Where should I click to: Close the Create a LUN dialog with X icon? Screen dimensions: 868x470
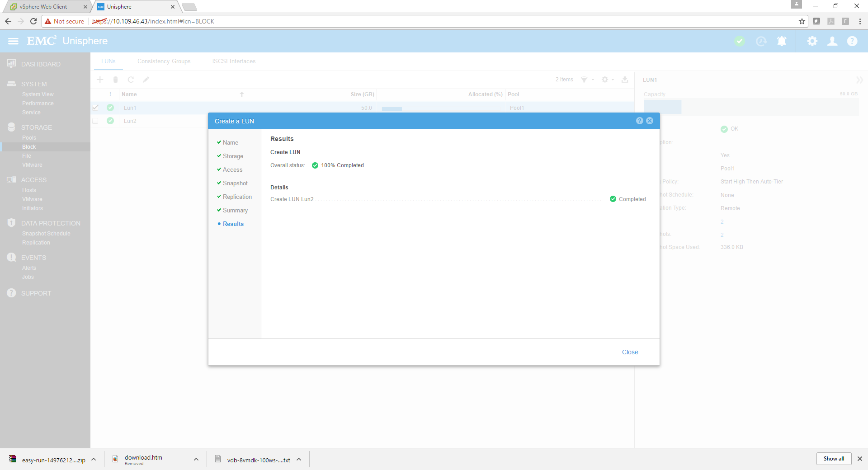pos(650,121)
